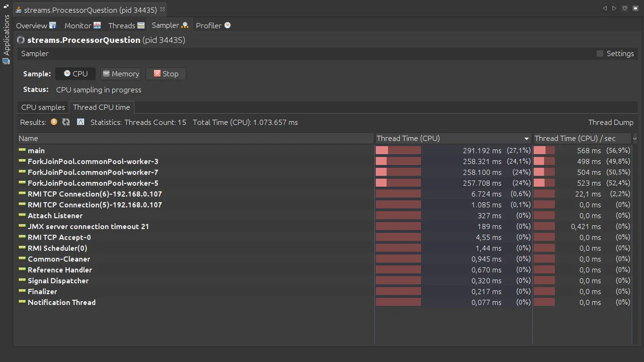Image resolution: width=644 pixels, height=362 pixels.
Task: Stop the sampling
Action: tap(166, 74)
